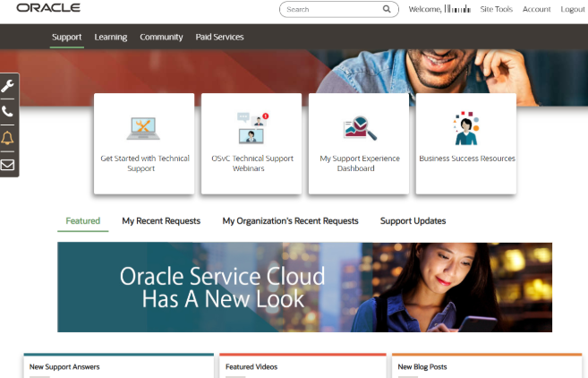This screenshot has height=378, width=588.
Task: Click the envelope mail icon
Action: (x=7, y=165)
